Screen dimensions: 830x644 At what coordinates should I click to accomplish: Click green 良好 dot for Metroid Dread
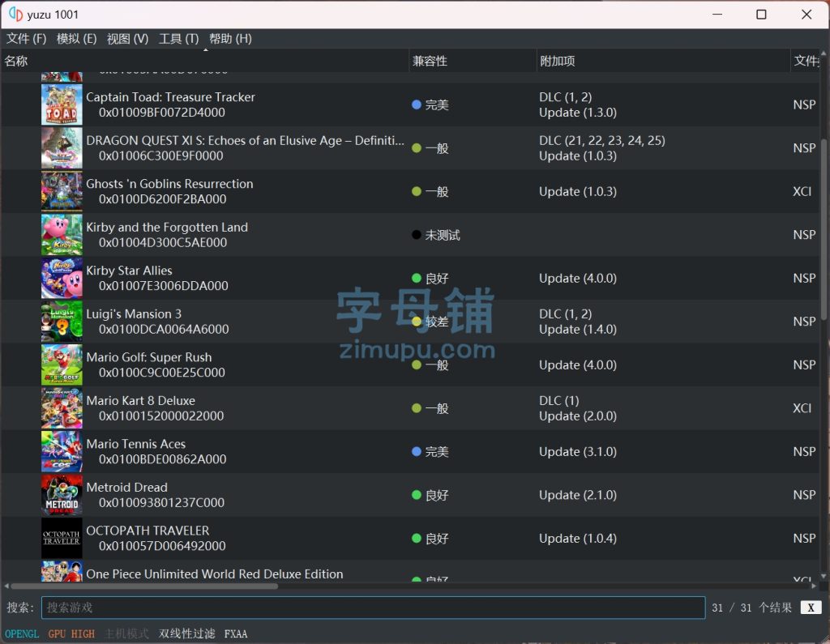coord(417,495)
